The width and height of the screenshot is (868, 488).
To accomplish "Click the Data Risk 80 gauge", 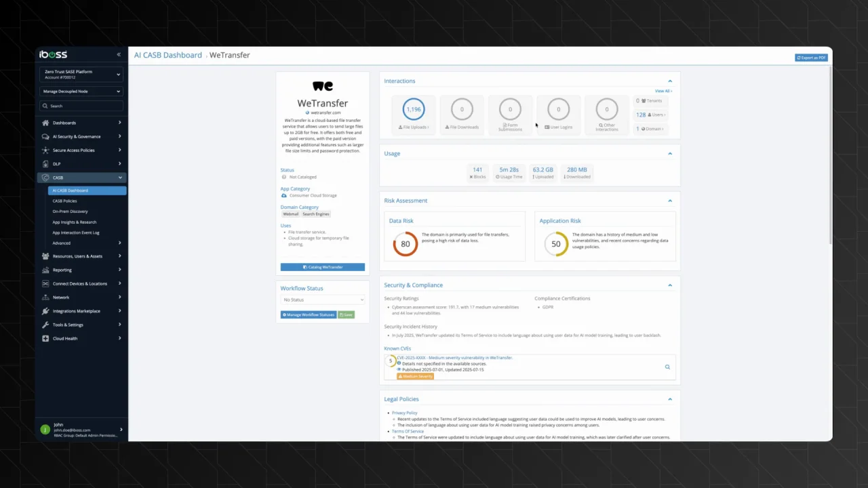I will 406,244.
